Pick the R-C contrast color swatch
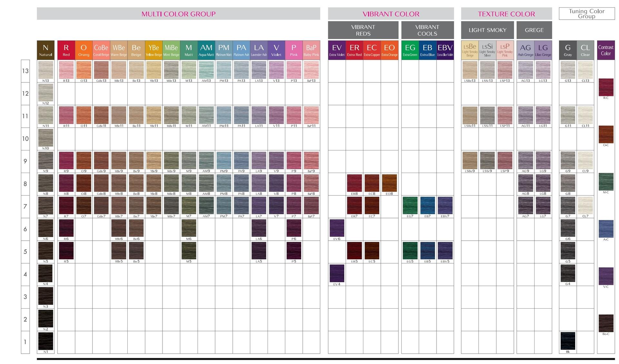The width and height of the screenshot is (619, 364). [606, 87]
